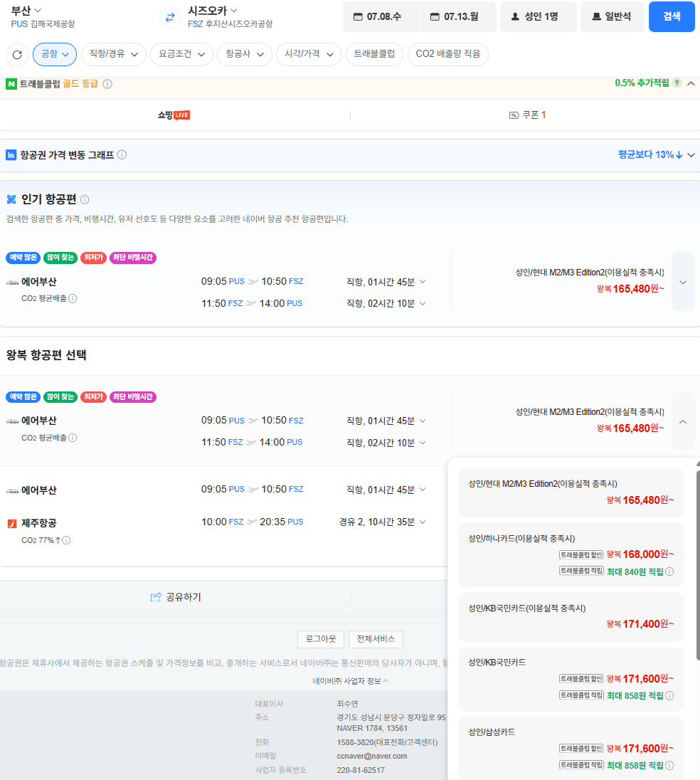
Task: Collapse price list on 왕복 에어부산 card
Action: (683, 422)
